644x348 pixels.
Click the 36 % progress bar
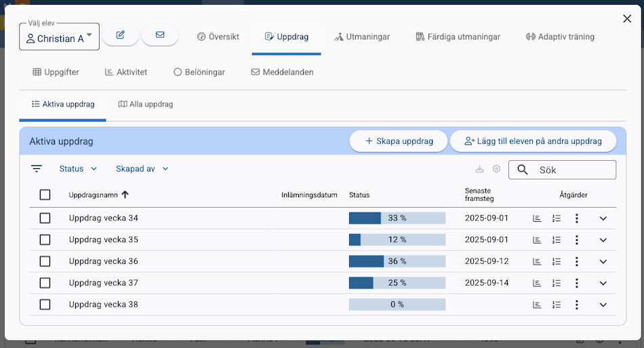(x=397, y=262)
